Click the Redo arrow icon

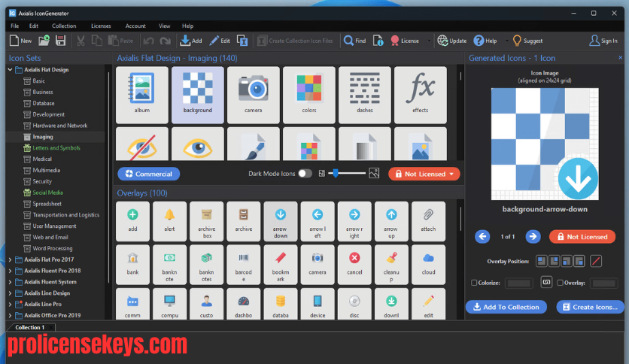click(x=165, y=41)
